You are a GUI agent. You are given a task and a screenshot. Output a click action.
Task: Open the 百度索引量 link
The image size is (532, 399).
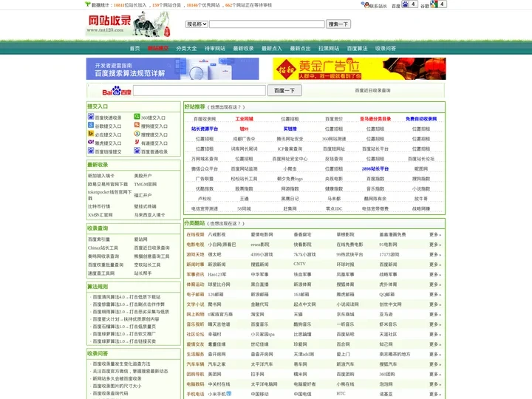tap(99, 239)
